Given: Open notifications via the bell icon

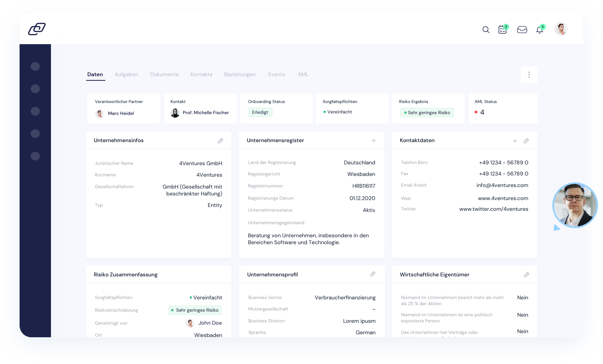Looking at the screenshot, I should 540,30.
